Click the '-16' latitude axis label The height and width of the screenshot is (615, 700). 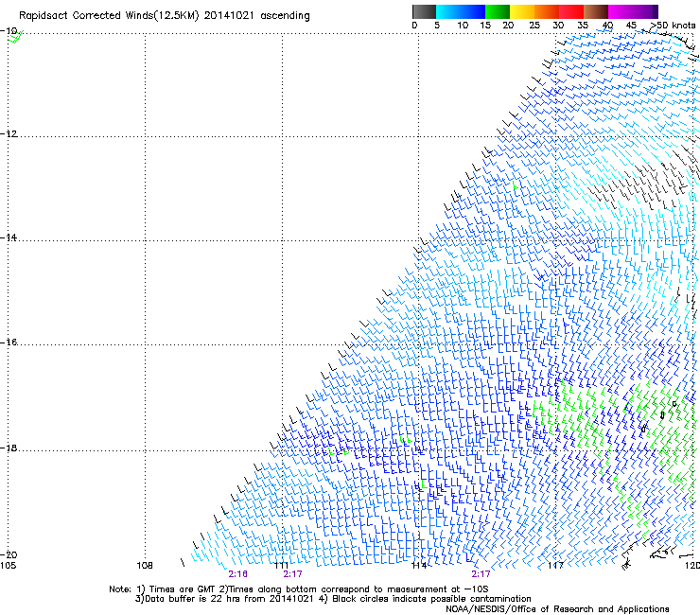point(9,343)
